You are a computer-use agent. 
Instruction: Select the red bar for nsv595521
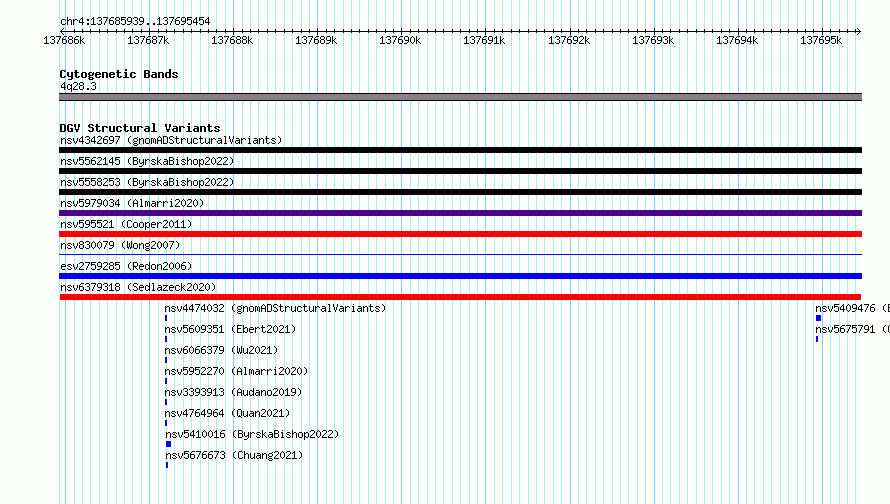[460, 234]
